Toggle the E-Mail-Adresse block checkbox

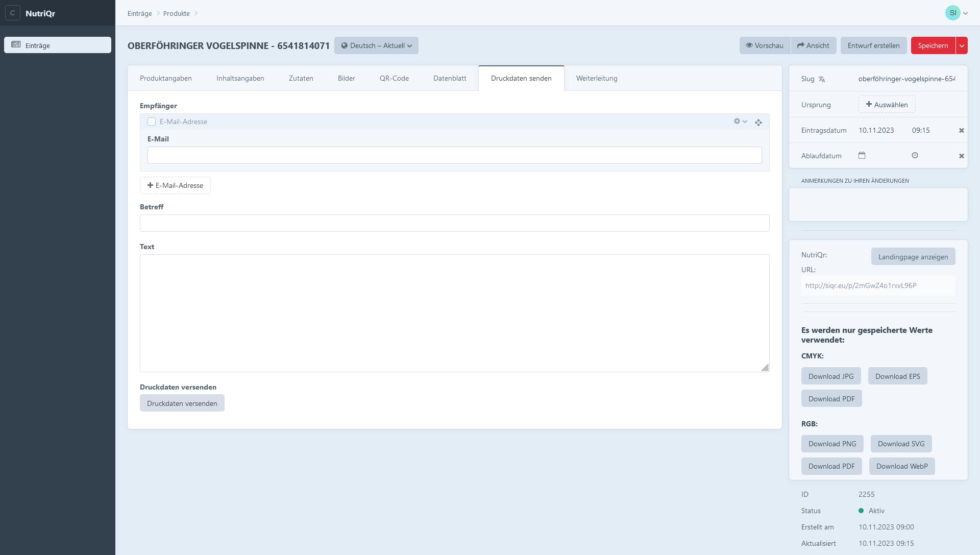pos(152,122)
